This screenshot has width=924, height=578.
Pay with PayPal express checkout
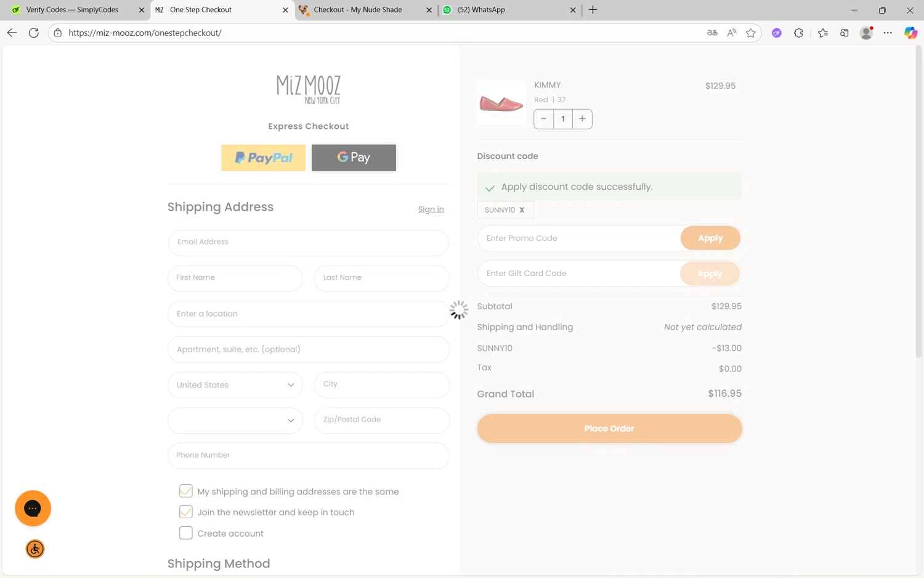tap(263, 158)
